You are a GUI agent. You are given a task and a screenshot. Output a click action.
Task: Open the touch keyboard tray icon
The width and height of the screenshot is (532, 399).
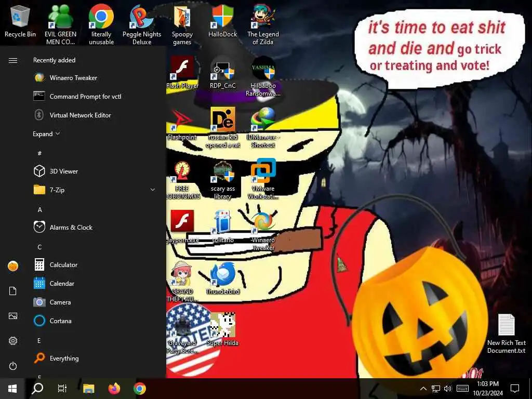462,389
